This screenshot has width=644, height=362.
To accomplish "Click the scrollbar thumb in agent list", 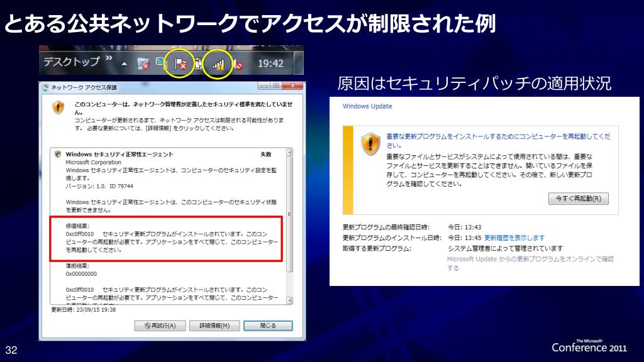I will [289, 214].
